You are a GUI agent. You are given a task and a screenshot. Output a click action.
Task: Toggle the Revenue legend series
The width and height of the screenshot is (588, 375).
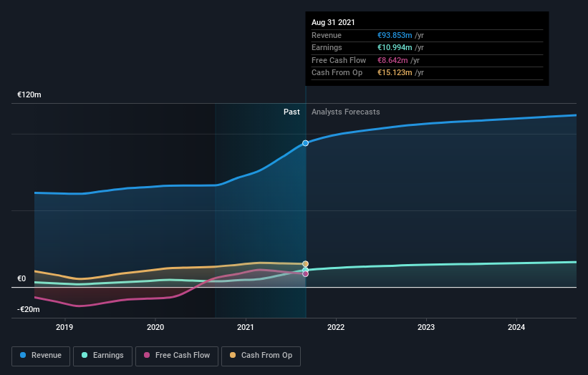point(41,356)
